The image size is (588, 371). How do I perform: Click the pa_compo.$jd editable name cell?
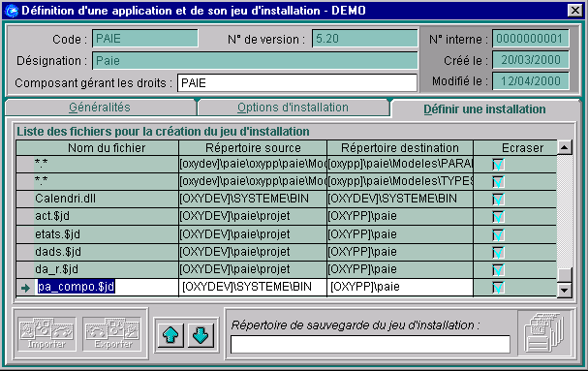(x=107, y=287)
